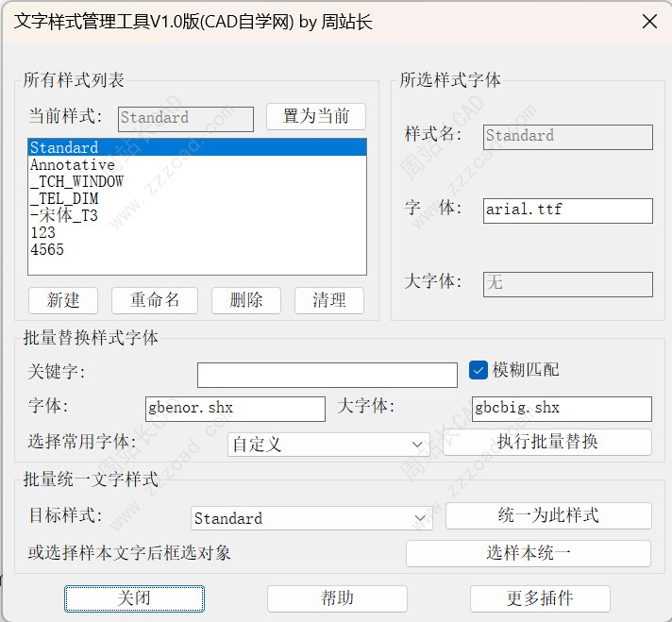Click the 执行批量替换 button

coord(547,442)
